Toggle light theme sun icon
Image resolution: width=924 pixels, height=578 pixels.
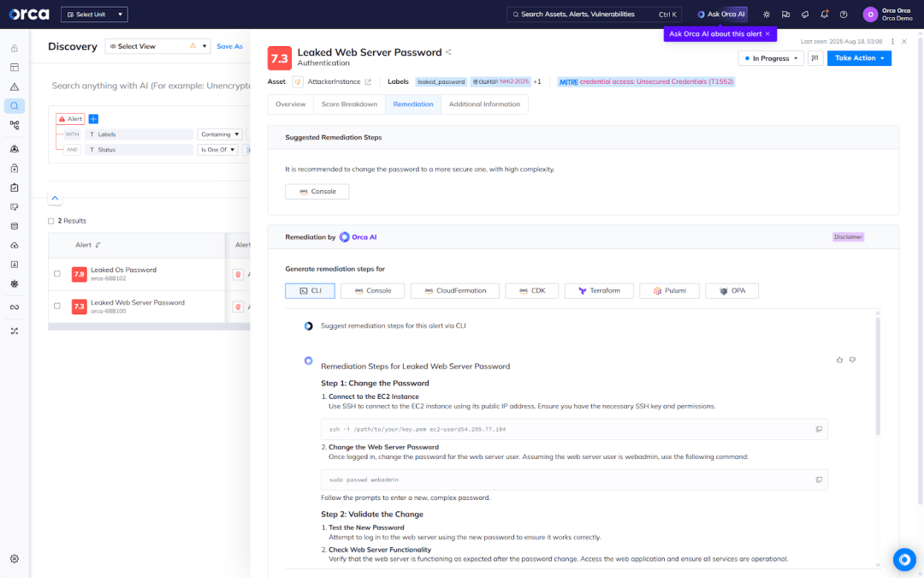(x=766, y=15)
